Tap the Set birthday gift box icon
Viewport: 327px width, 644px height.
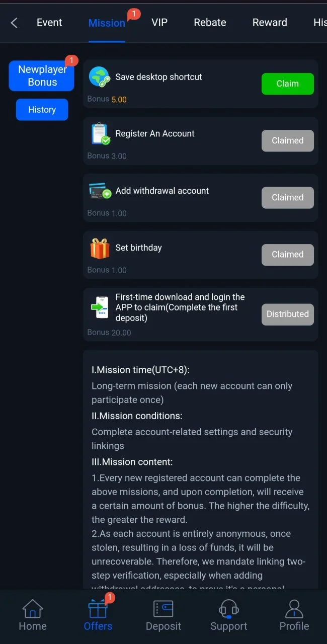point(100,249)
